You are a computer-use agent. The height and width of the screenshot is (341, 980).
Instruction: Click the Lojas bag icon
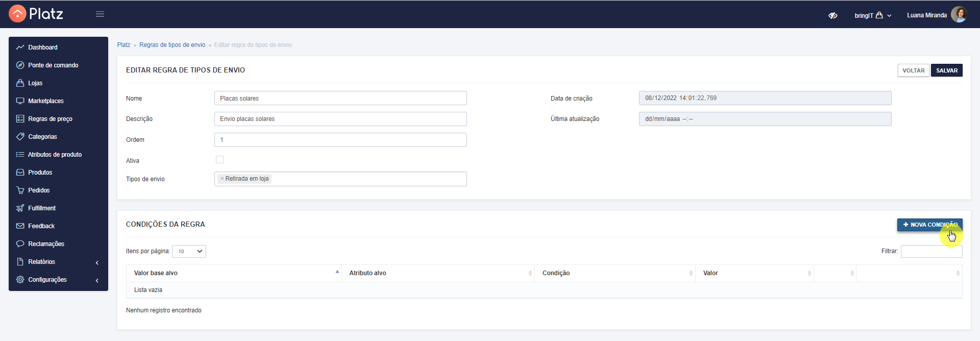(20, 83)
